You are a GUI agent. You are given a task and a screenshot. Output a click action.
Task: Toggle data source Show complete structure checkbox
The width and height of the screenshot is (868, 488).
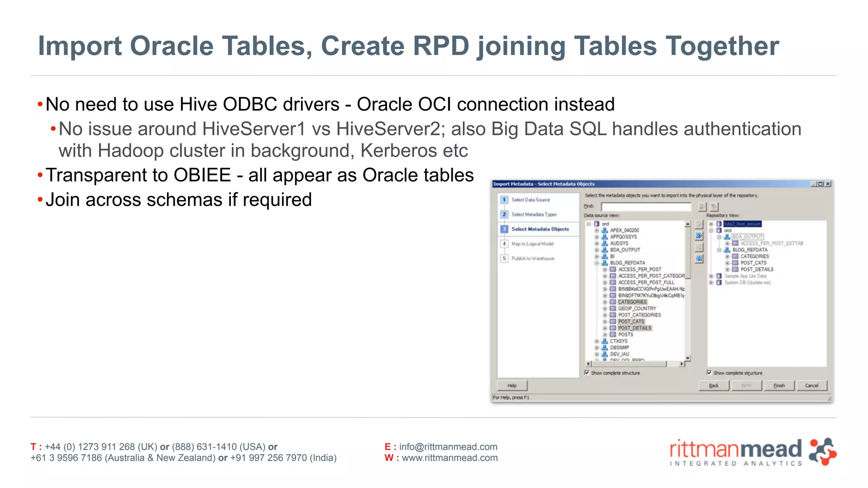587,373
